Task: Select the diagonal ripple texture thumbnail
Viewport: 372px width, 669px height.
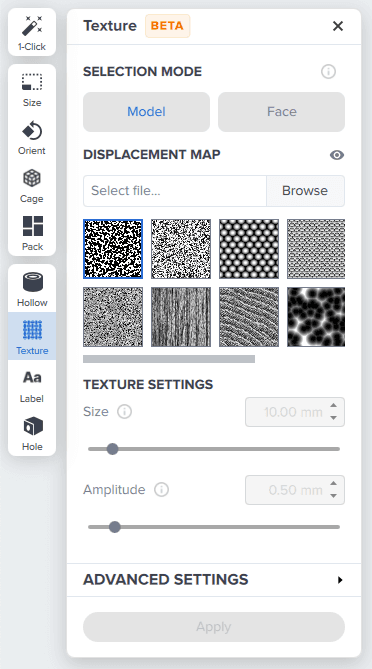Action: (249, 317)
